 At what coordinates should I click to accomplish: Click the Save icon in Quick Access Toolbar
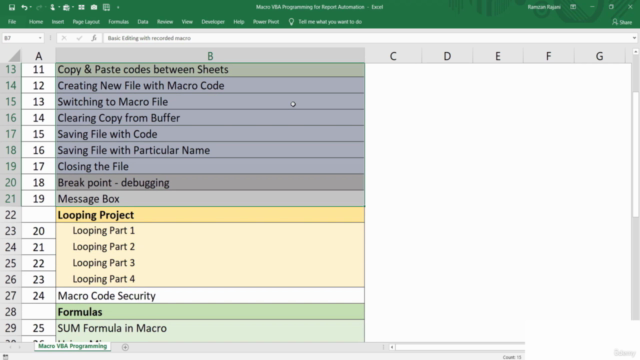click(11, 7)
